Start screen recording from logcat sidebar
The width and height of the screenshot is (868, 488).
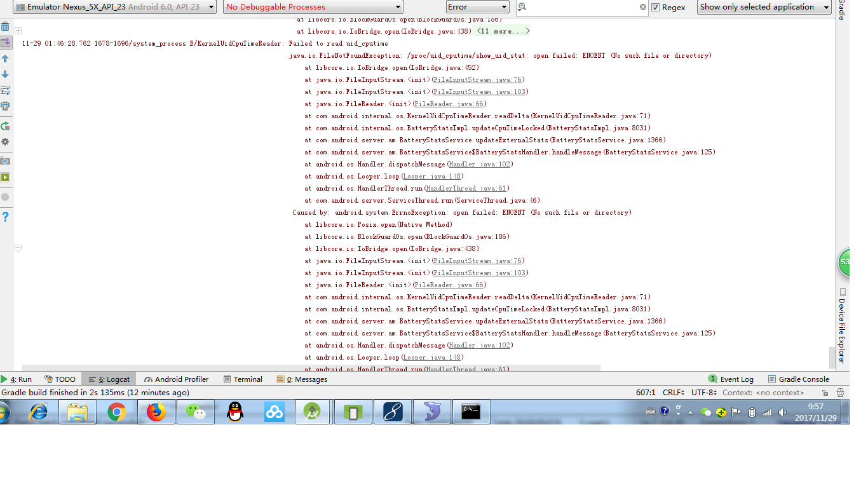coord(6,178)
